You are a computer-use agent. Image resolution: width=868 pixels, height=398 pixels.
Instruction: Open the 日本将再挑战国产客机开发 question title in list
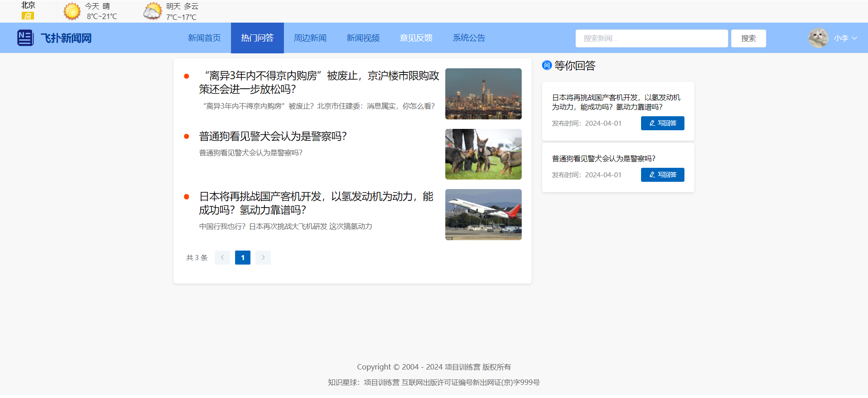[316, 203]
